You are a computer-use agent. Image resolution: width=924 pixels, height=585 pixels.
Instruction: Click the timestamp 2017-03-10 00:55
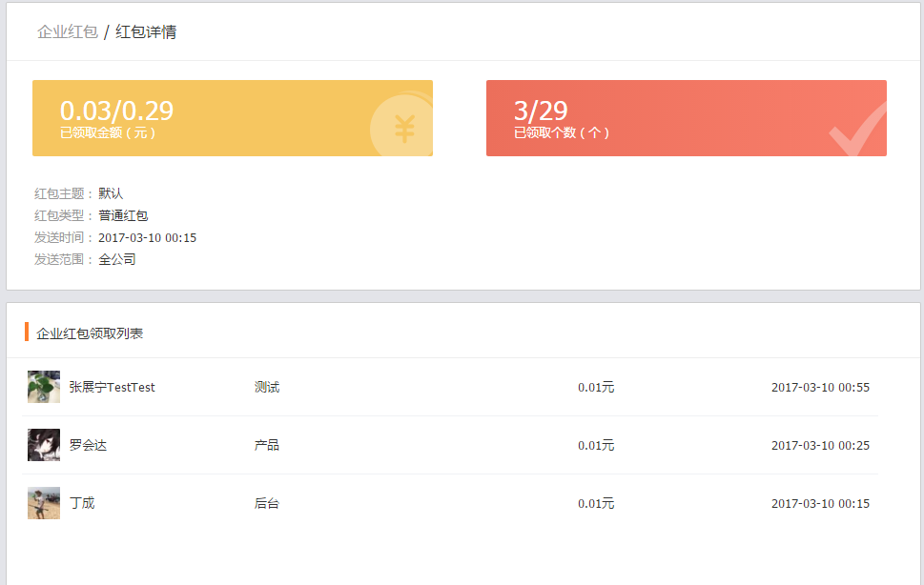[820, 388]
